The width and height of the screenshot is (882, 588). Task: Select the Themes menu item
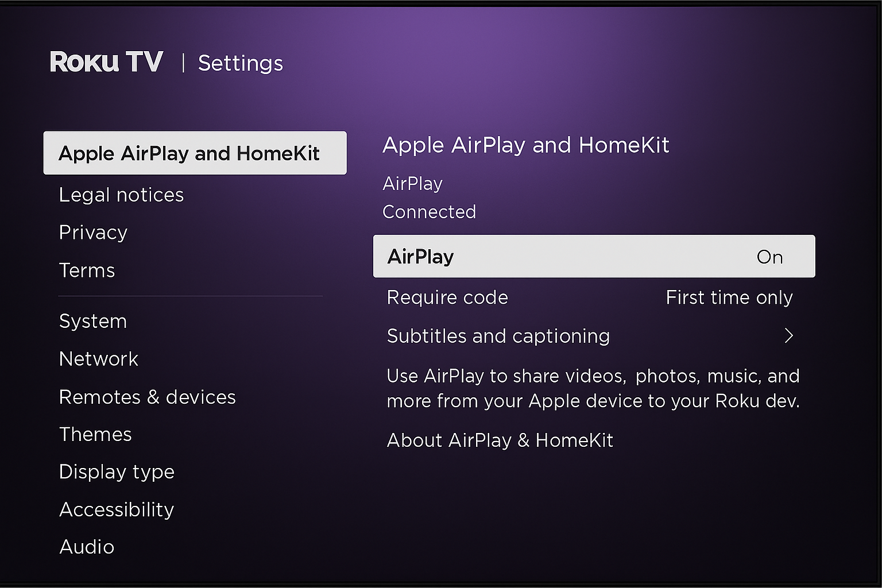click(x=95, y=434)
